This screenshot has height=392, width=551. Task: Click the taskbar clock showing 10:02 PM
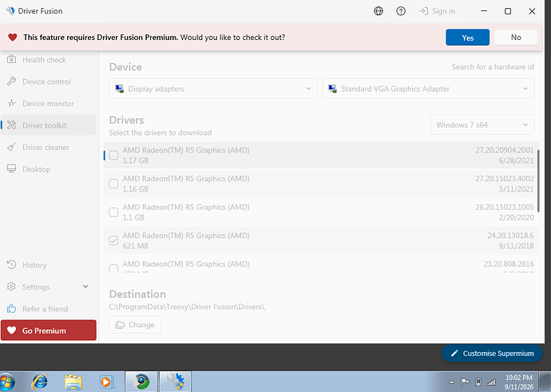pyautogui.click(x=519, y=382)
